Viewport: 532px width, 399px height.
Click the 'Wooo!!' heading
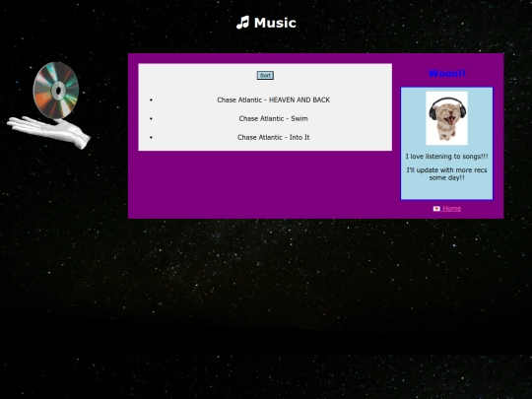coord(447,73)
